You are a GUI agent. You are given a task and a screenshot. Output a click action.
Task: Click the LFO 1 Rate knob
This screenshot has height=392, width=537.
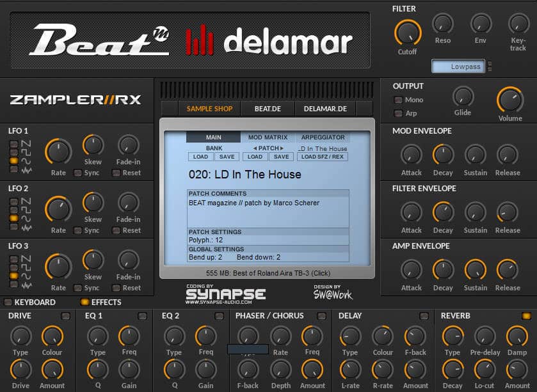pos(58,152)
